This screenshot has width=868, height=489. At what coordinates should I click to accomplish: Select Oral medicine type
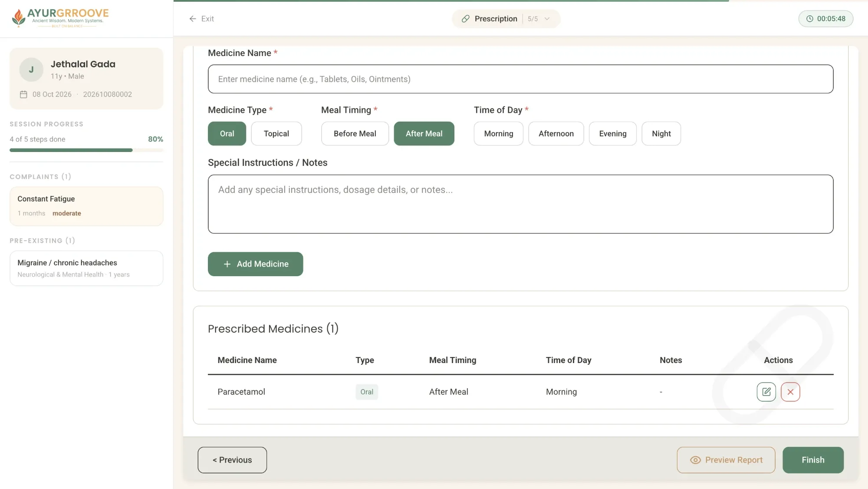coord(227,134)
